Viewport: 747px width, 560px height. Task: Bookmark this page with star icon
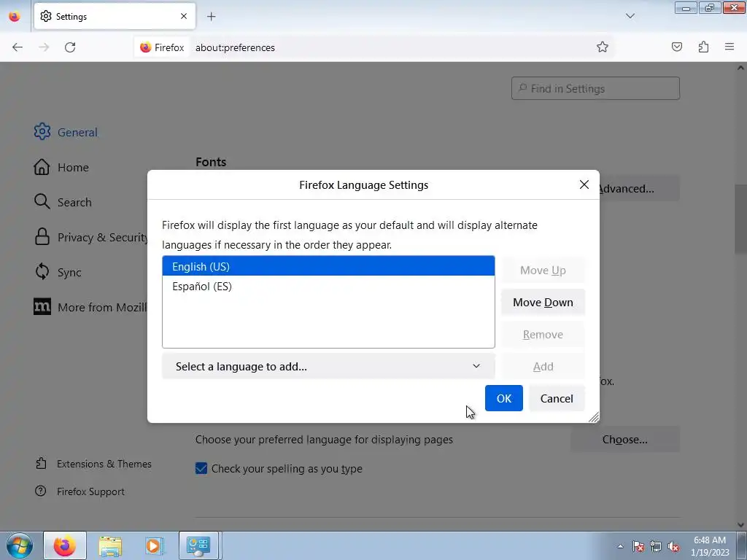(602, 47)
